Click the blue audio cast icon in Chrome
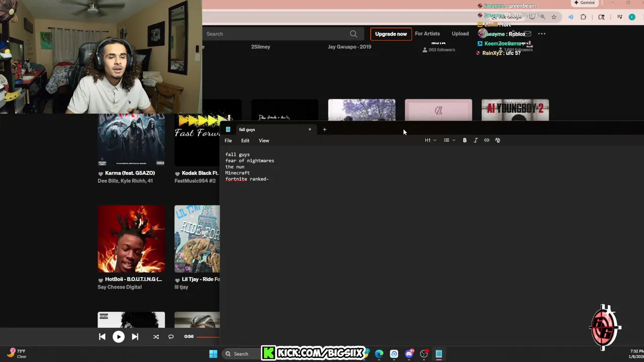This screenshot has height=362, width=644. coord(571,17)
